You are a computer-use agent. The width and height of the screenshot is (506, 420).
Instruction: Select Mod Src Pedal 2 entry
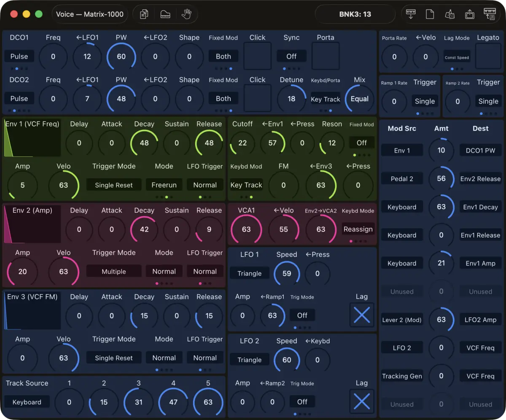click(x=402, y=179)
